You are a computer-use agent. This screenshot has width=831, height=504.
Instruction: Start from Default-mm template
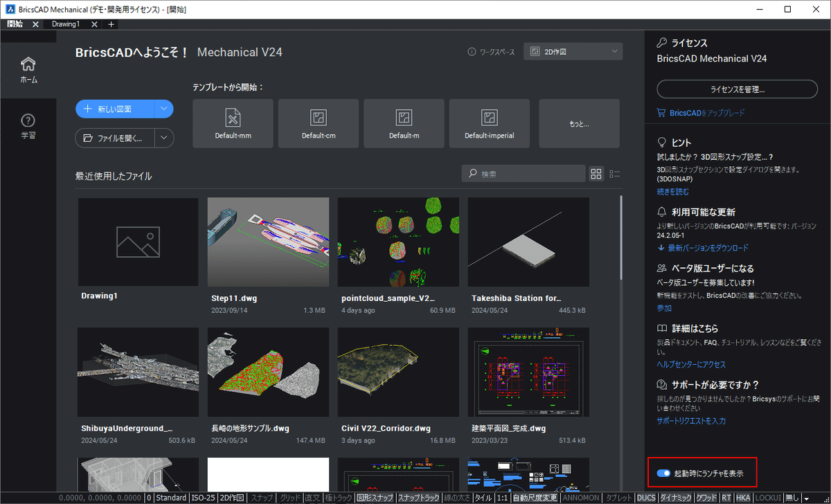click(233, 123)
